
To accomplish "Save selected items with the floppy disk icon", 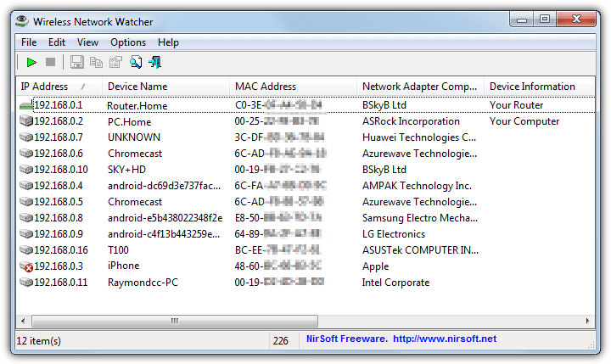I will [76, 62].
